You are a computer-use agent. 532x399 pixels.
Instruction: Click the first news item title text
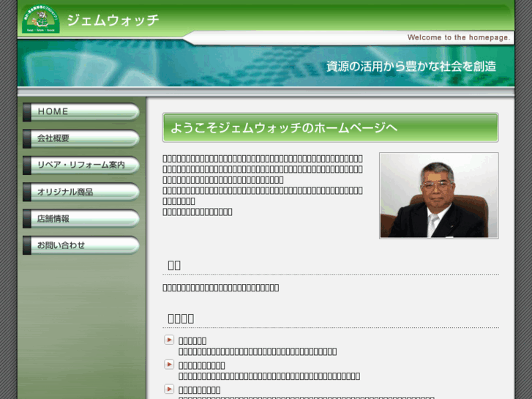192,340
